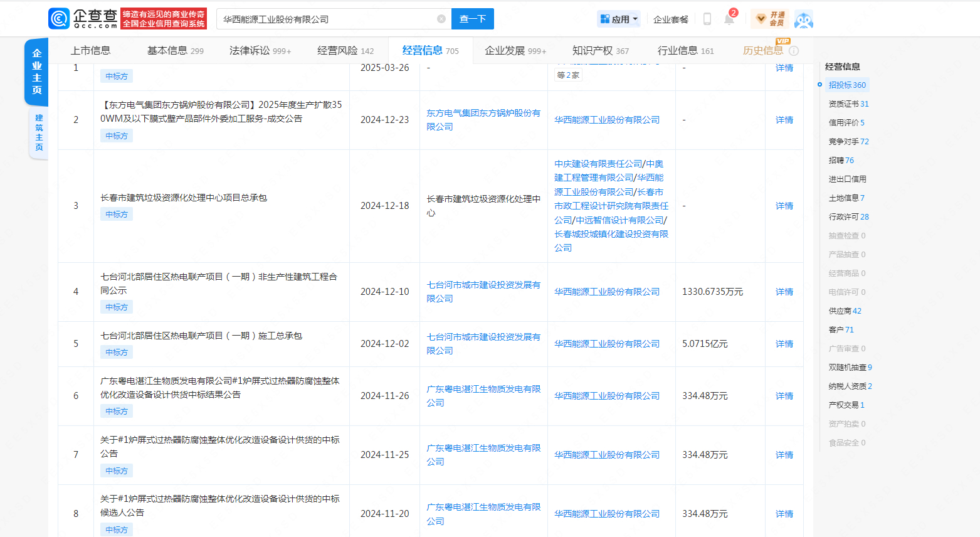Click the 查一下 search button
The width and height of the screenshot is (980, 537).
(x=473, y=19)
